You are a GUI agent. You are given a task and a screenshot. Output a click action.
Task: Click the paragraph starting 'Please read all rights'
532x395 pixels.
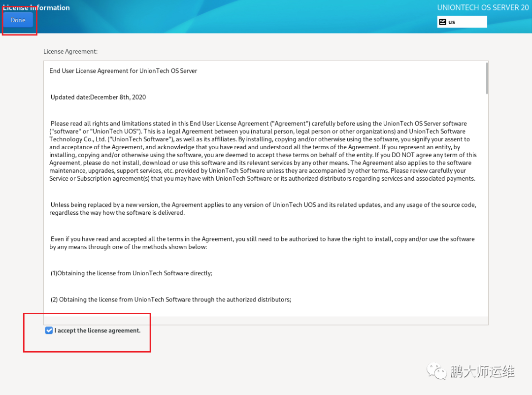263,151
